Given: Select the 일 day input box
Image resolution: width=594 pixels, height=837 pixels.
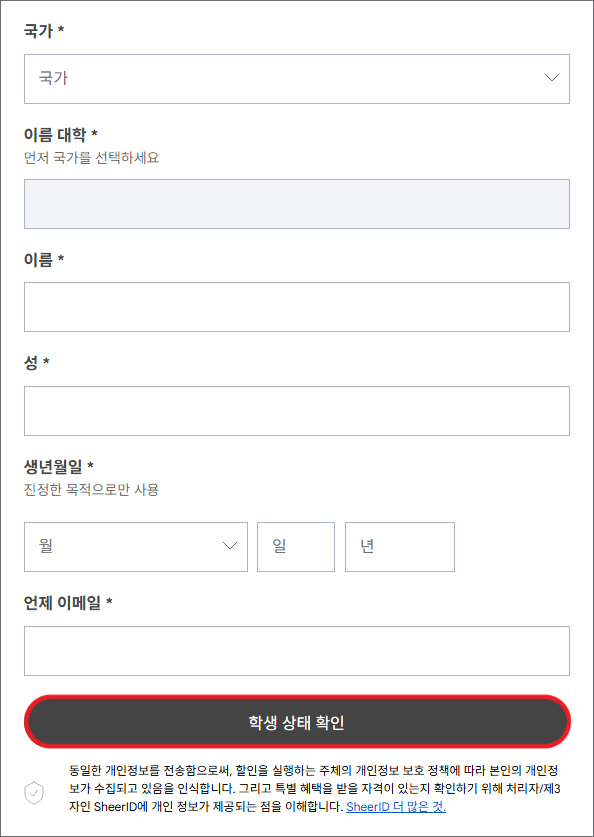Looking at the screenshot, I should [x=296, y=547].
